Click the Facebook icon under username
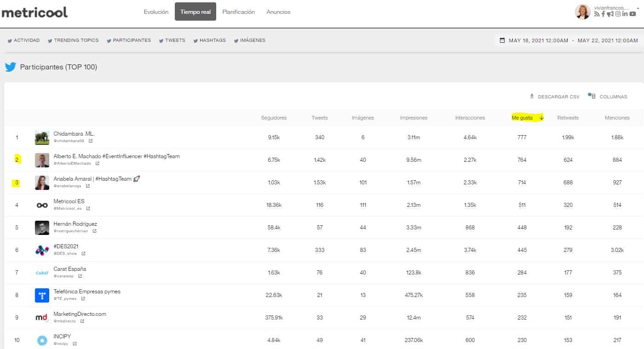 click(x=603, y=14)
